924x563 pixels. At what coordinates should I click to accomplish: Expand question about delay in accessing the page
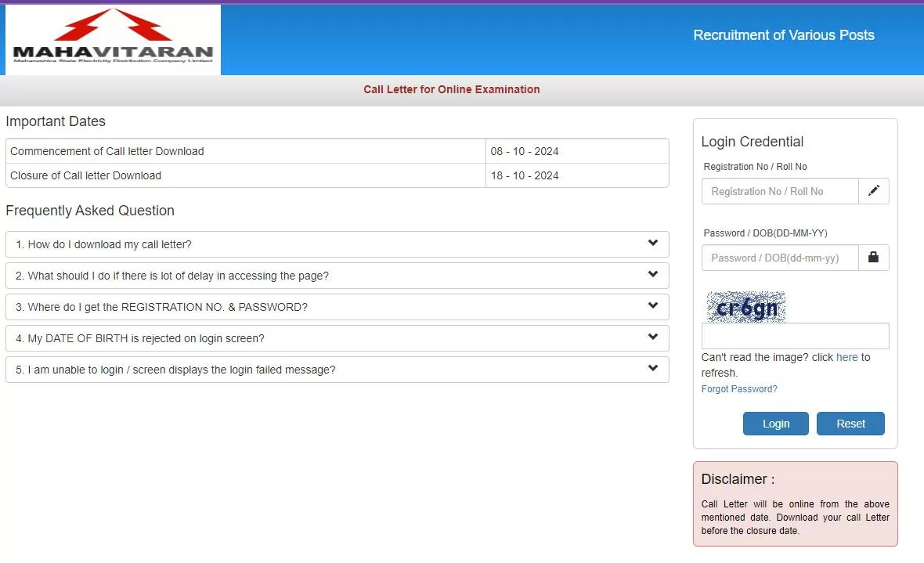337,276
